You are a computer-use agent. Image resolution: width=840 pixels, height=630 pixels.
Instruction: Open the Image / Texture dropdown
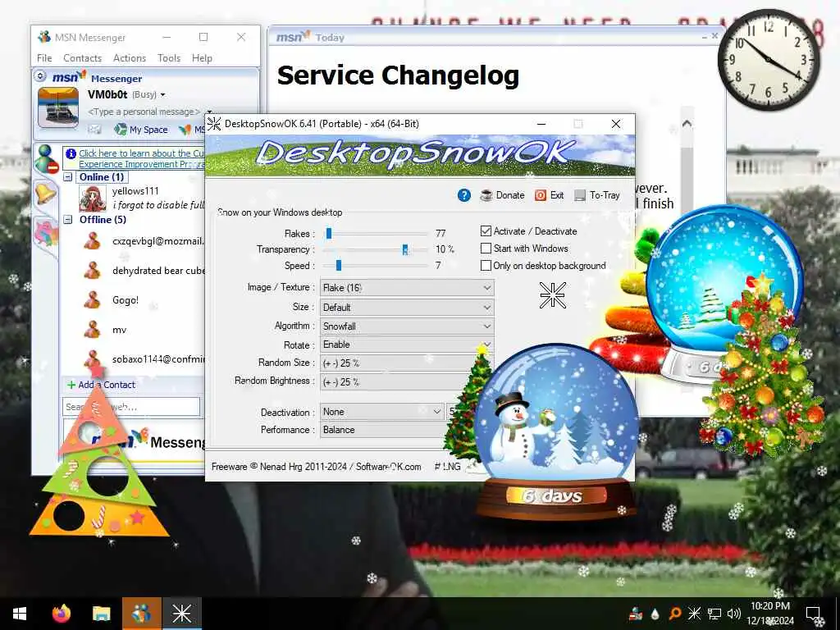coord(407,288)
